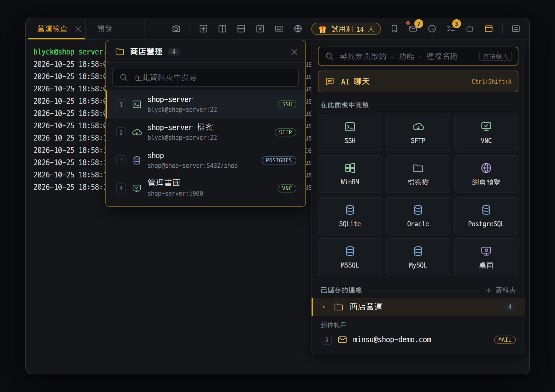
Task: Open PostgreSQL tile
Action: coord(486,216)
